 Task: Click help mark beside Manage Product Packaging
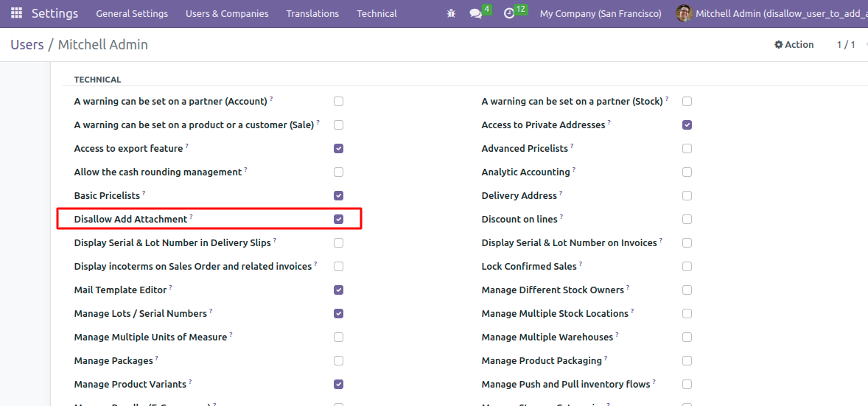click(x=606, y=358)
